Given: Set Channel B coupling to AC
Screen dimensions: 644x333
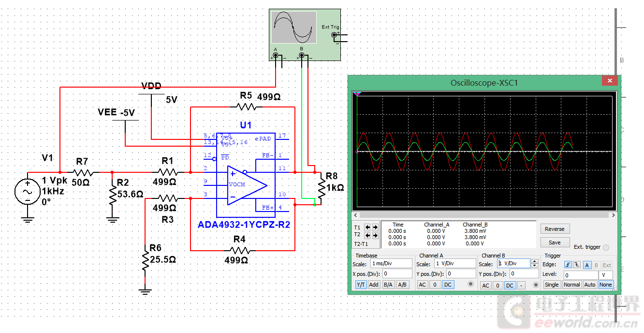Looking at the screenshot, I should coord(485,286).
